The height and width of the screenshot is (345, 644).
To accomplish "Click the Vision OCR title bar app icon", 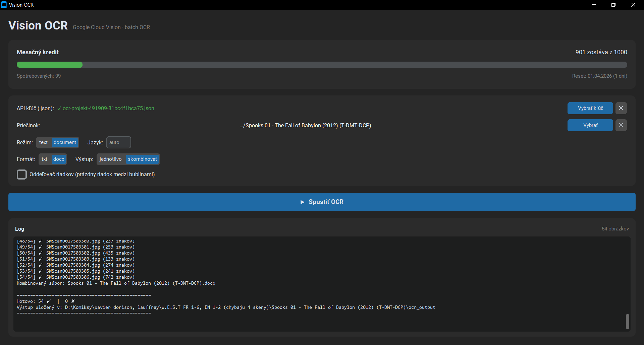I will (4, 5).
